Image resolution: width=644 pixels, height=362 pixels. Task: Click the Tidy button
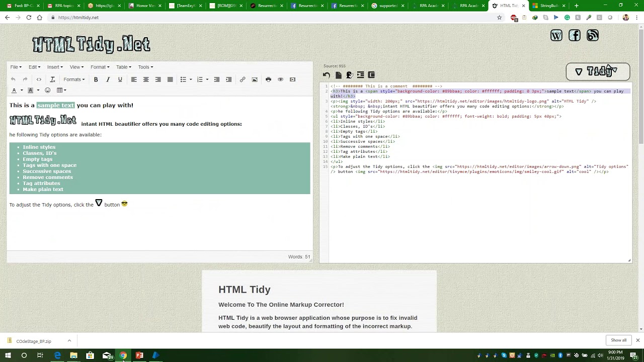point(598,72)
